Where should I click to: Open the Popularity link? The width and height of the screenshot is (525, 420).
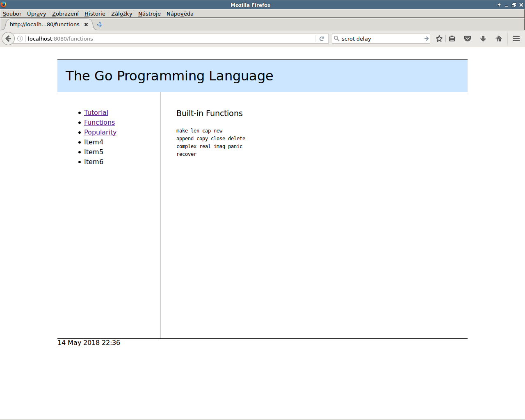[x=100, y=132]
